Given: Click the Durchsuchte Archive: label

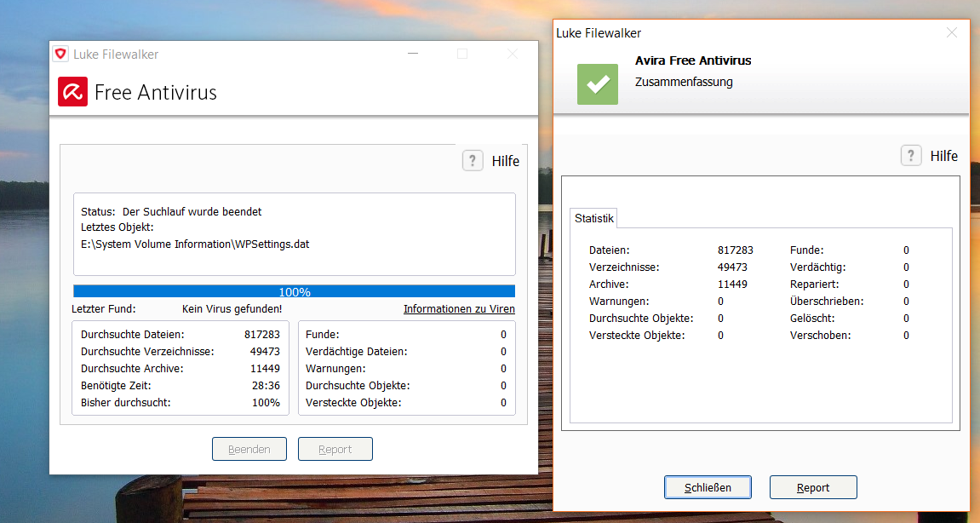Looking at the screenshot, I should (x=132, y=369).
